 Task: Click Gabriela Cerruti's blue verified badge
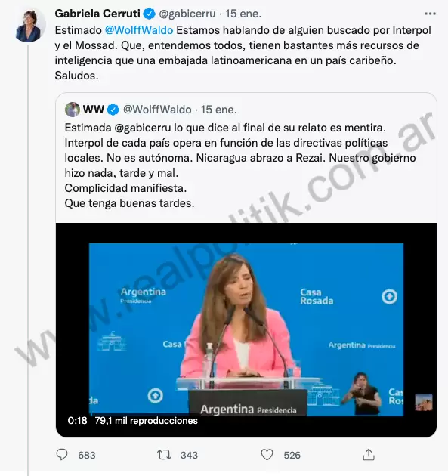150,14
